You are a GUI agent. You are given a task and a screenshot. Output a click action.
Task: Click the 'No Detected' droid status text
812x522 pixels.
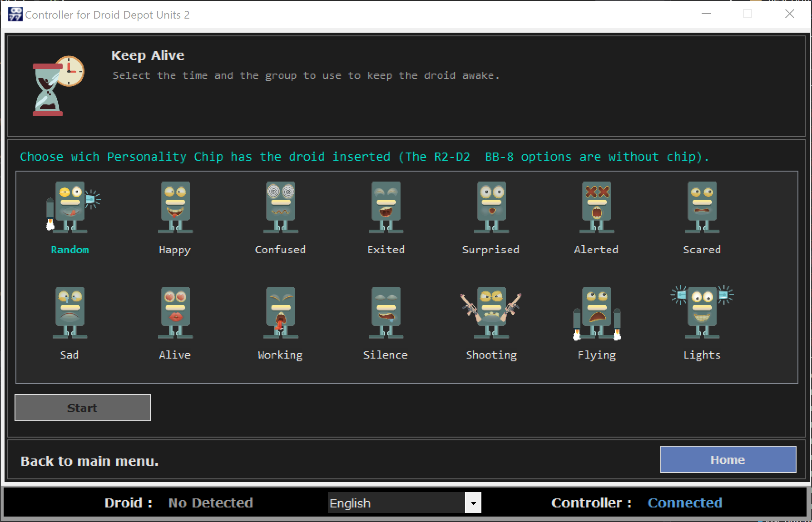211,502
